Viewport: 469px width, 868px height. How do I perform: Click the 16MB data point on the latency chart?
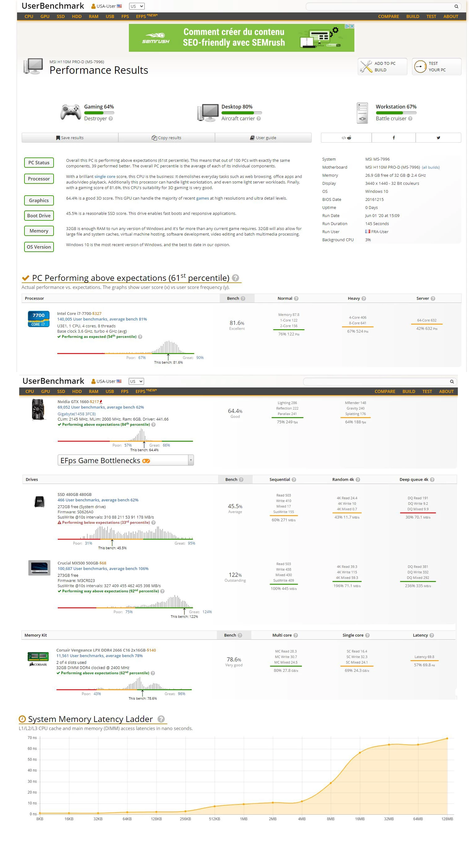[360, 753]
